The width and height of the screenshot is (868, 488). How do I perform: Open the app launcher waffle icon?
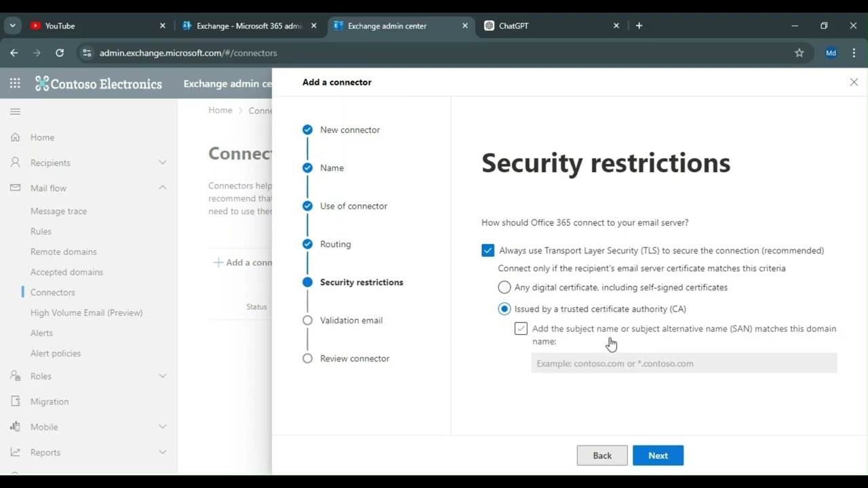coord(15,83)
